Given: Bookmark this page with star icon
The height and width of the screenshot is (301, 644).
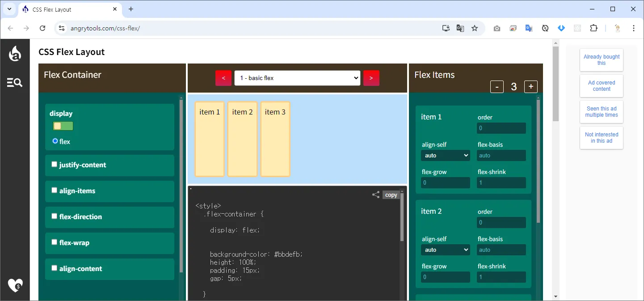Looking at the screenshot, I should (475, 28).
